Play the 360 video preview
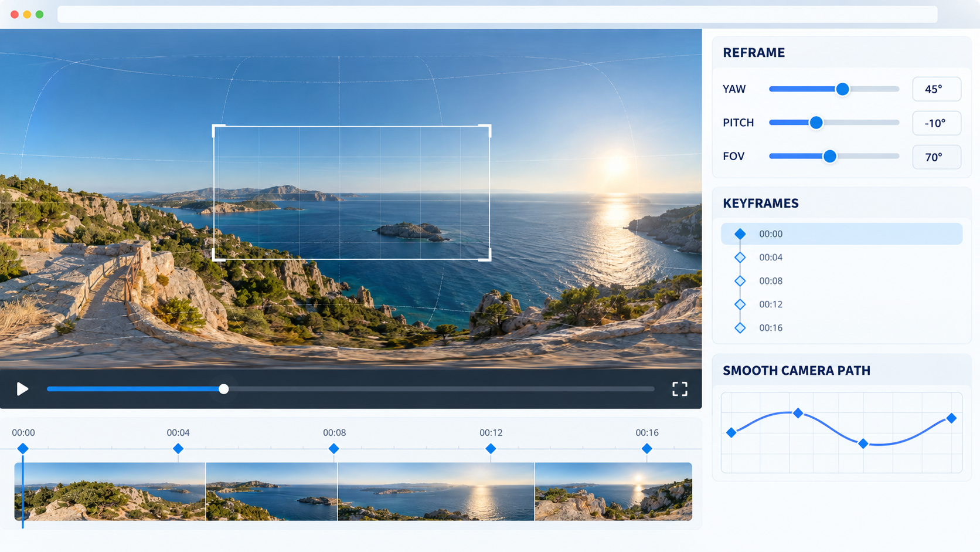Image resolution: width=980 pixels, height=552 pixels. point(22,389)
